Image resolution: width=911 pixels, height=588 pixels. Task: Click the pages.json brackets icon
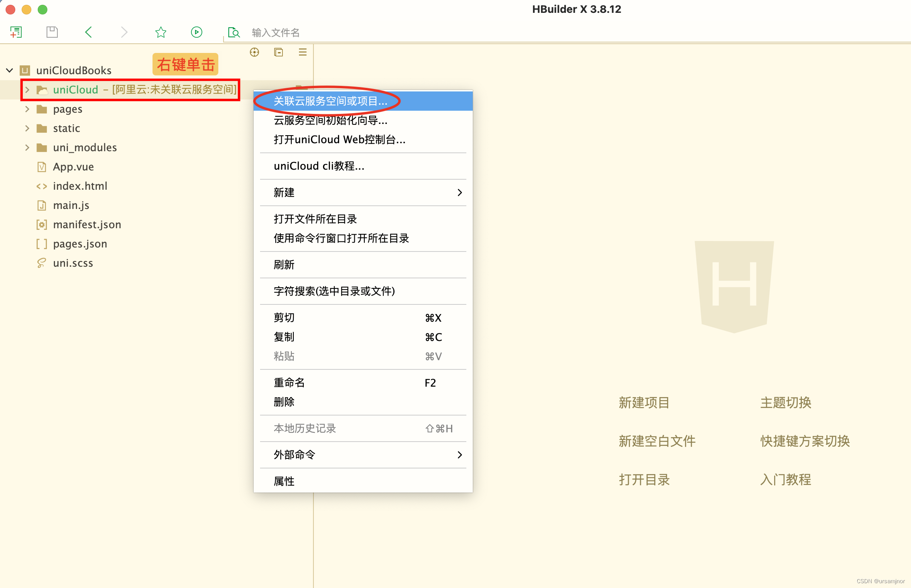tap(42, 244)
